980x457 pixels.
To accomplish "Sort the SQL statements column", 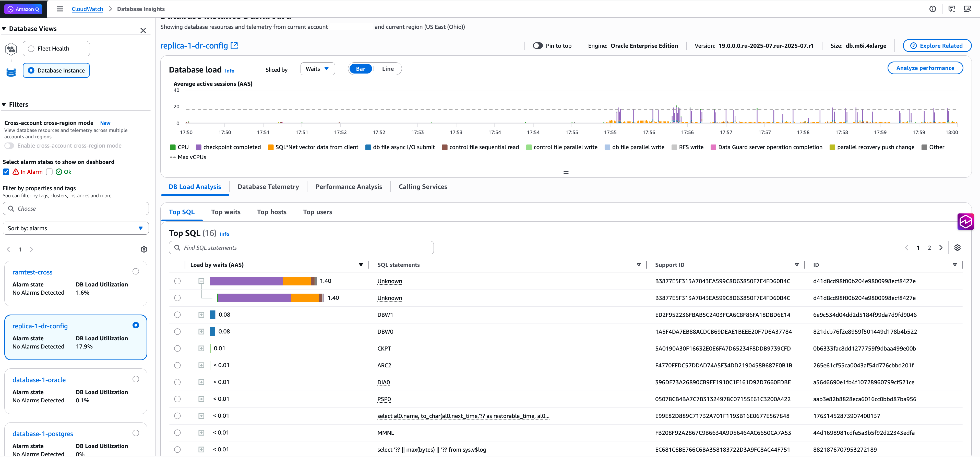I will tap(638, 265).
